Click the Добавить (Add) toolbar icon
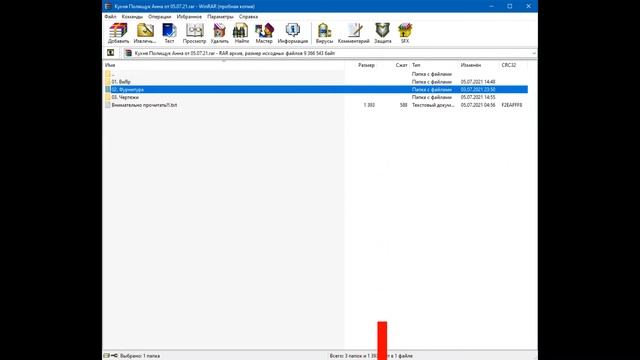Screen dimensions: 640x360 [x=118, y=33]
